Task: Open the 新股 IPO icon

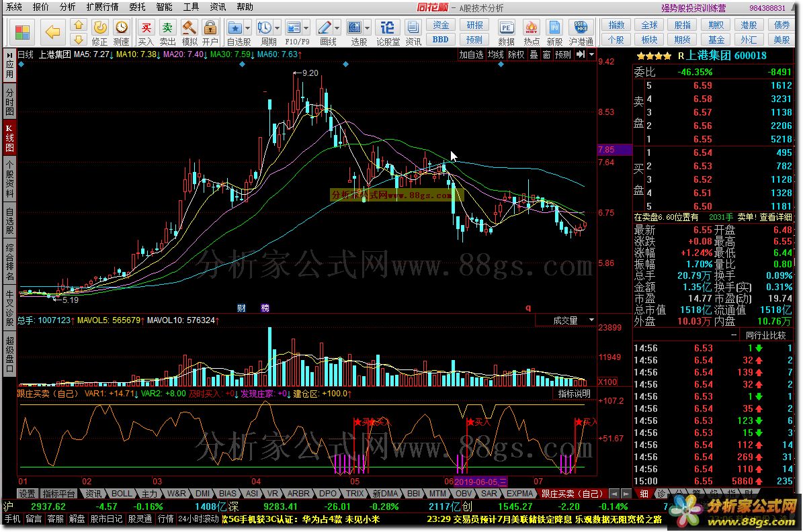Action: click(554, 28)
